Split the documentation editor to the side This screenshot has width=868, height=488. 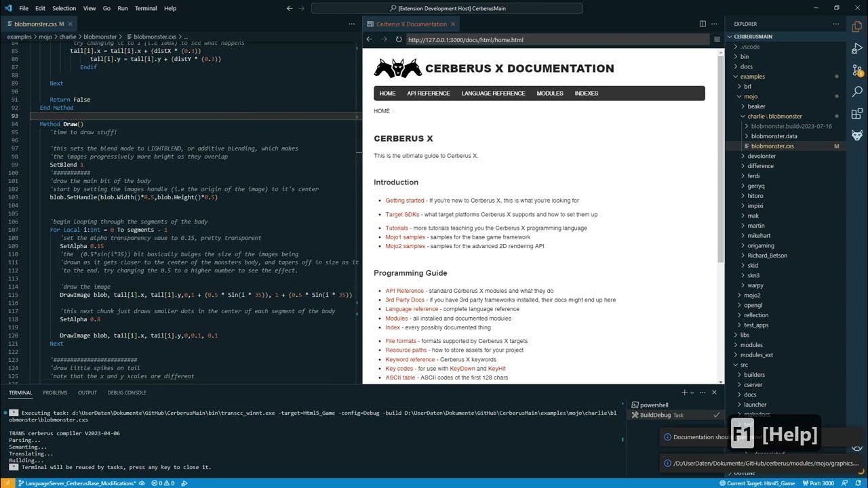(703, 24)
